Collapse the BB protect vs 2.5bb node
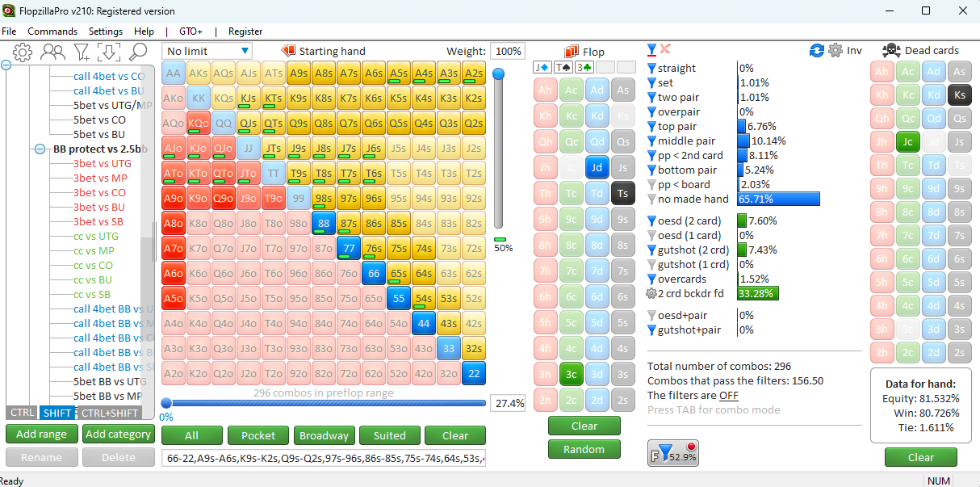Screen dimensions: 980x487 [x=39, y=149]
